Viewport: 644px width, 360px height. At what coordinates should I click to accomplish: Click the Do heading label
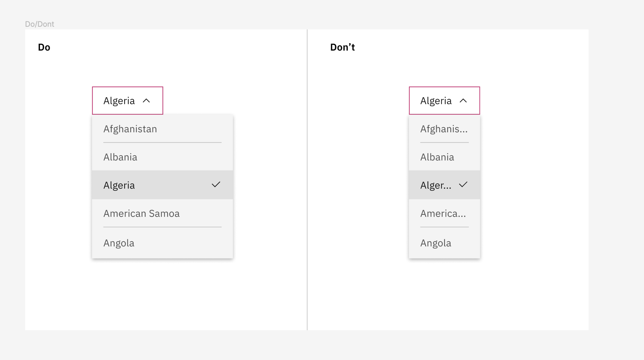[44, 47]
